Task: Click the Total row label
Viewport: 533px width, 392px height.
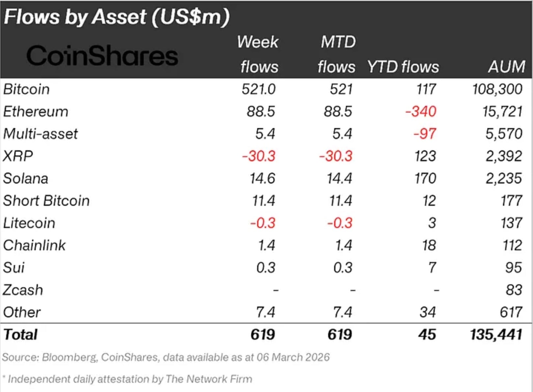Action: 20,335
